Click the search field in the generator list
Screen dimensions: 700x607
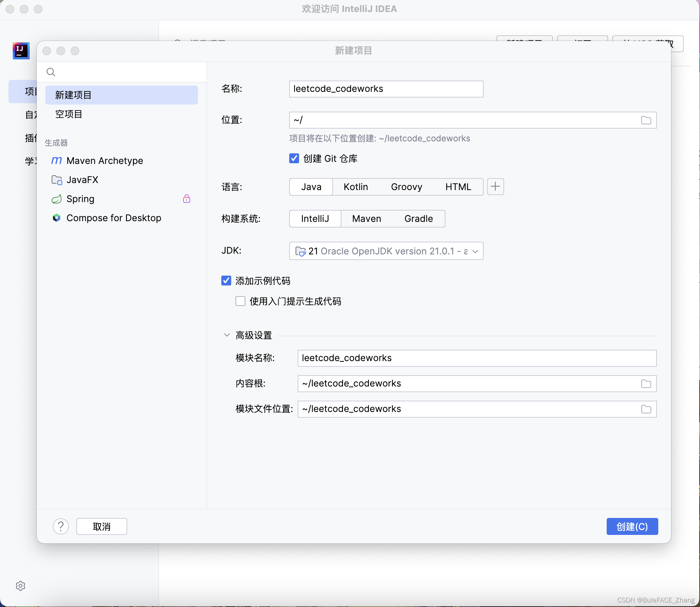122,72
